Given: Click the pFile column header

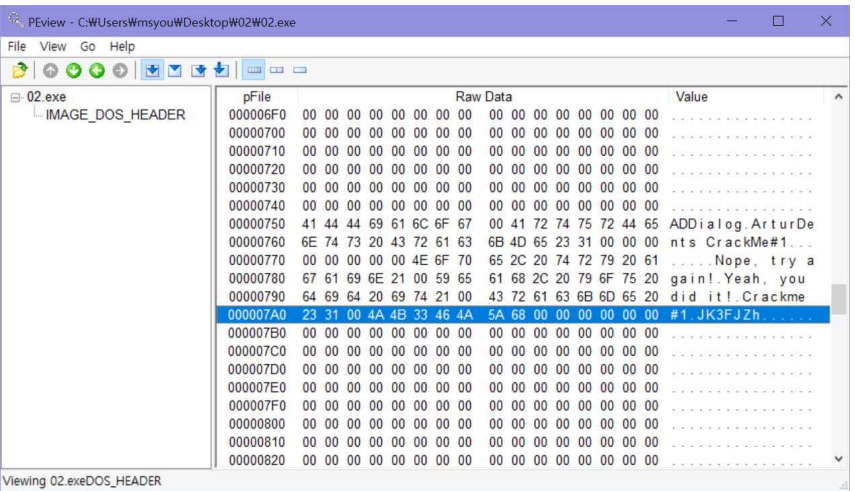Looking at the screenshot, I should pyautogui.click(x=257, y=97).
